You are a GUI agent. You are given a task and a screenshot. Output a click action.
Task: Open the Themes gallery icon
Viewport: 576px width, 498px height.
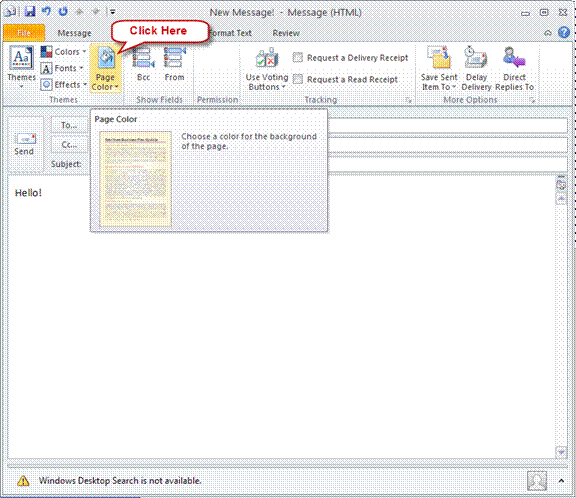(21, 58)
